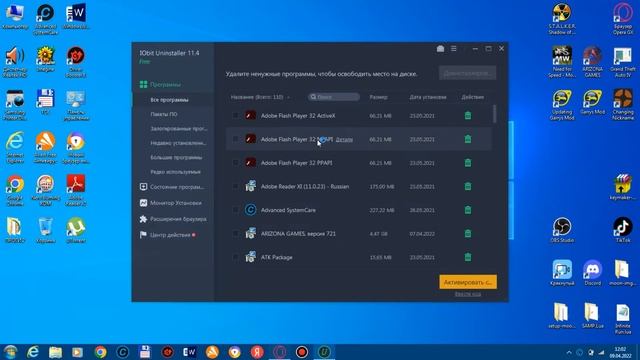Select the Need for Speed desktop shortcut

pyautogui.click(x=562, y=62)
